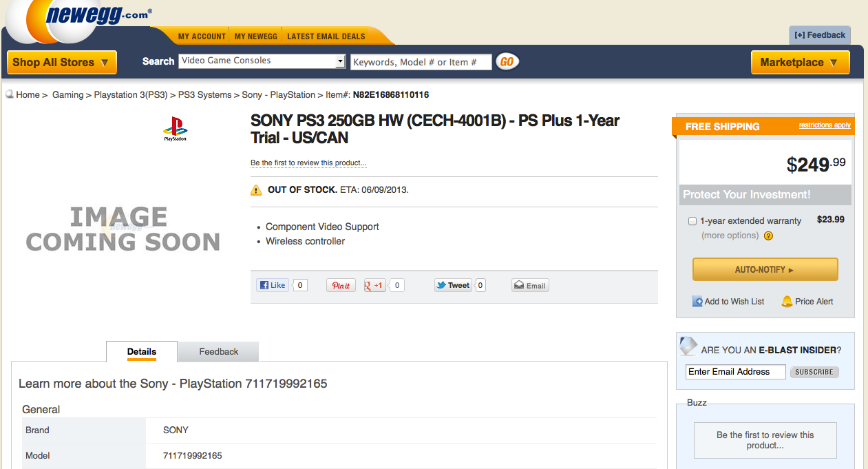Open the site Feedback button at top right
The height and width of the screenshot is (469, 868).
coord(820,35)
